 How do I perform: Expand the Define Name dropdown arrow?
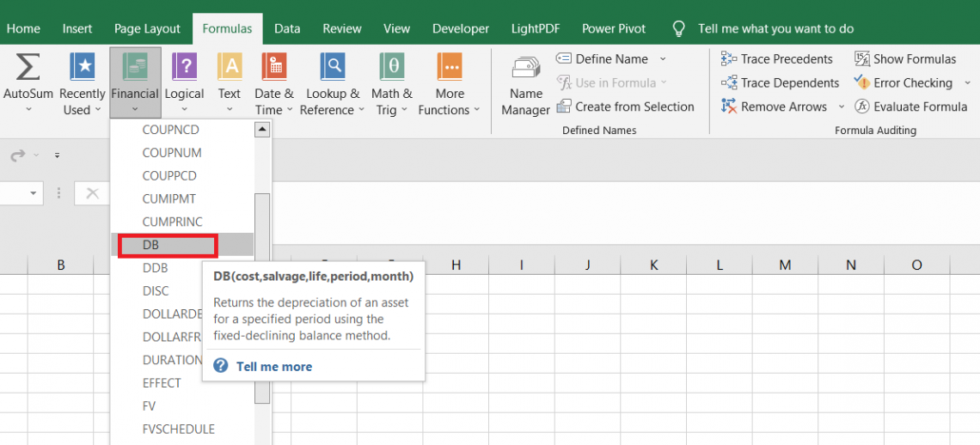coord(663,59)
